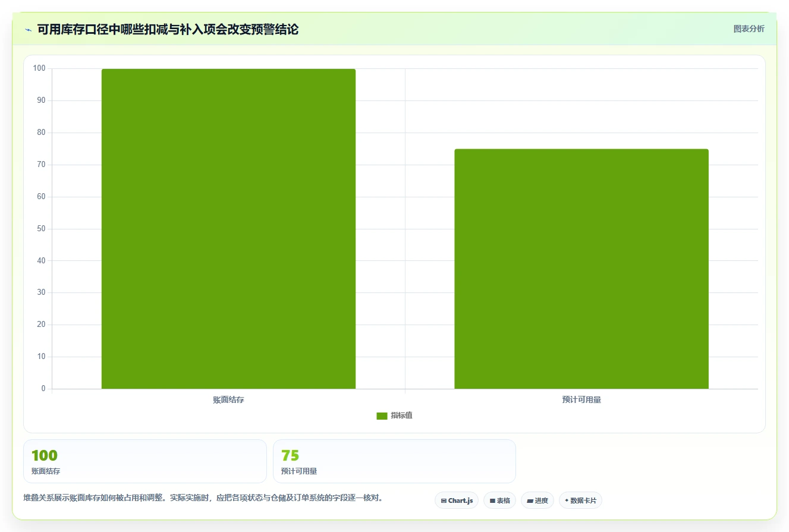Select the 账面结存 x-axis label
Viewport: 789px width, 532px height.
click(228, 400)
